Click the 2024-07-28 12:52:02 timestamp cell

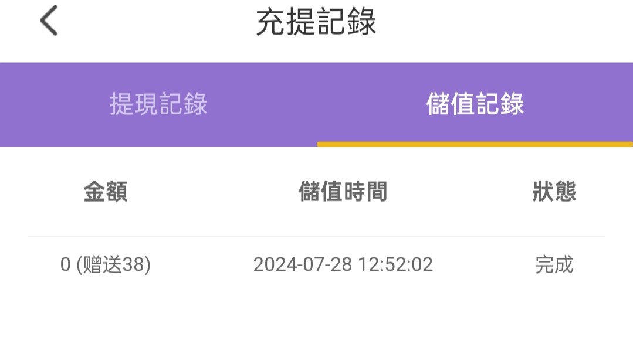click(343, 265)
